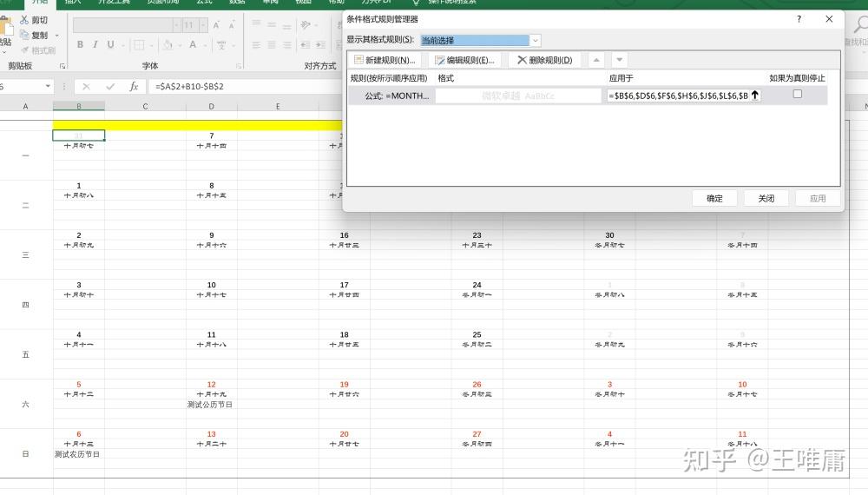This screenshot has width=868, height=495.
Task: Expand the Font Color dropdown arrow
Action: pyautogui.click(x=204, y=45)
